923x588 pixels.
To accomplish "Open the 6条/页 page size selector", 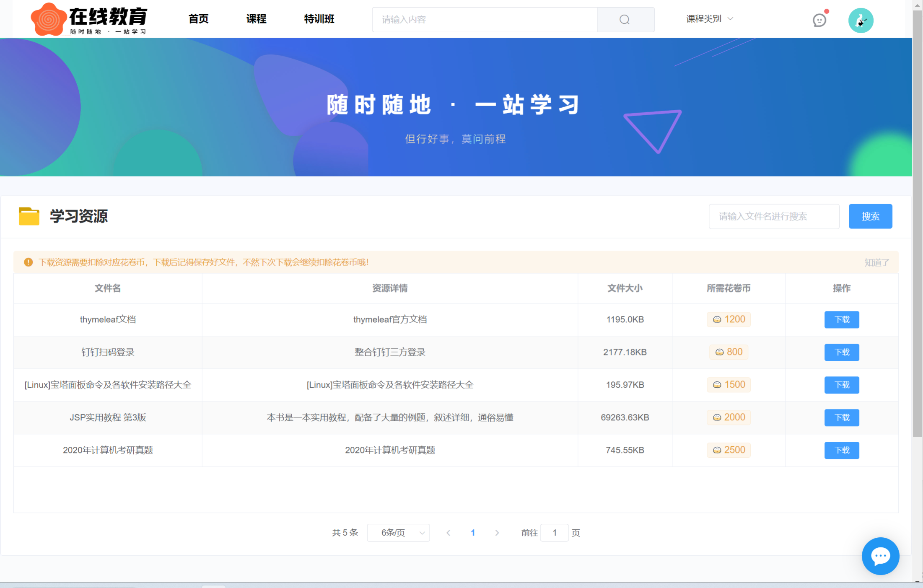I will coord(398,533).
